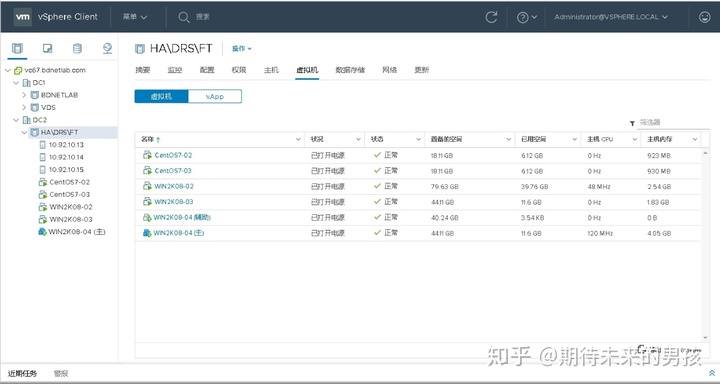The height and width of the screenshot is (385, 720).
Task: Select CentOS7-03 in the inventory tree
Action: [x=69, y=194]
